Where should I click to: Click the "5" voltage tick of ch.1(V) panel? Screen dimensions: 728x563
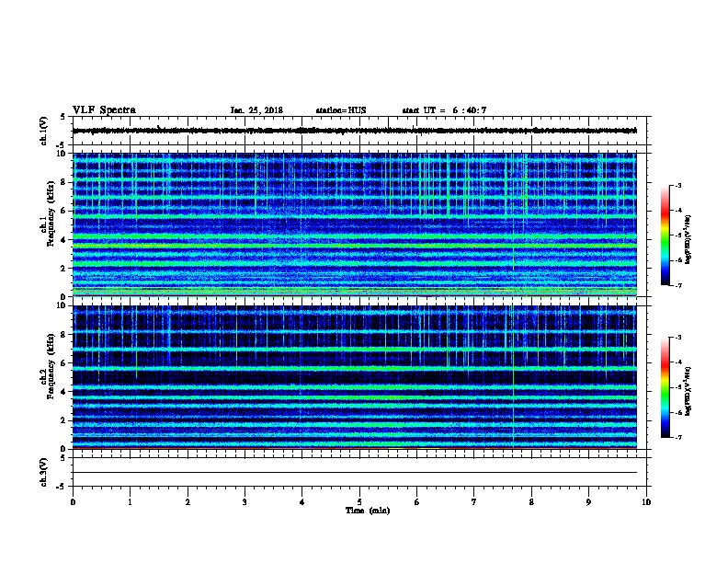tap(63, 117)
